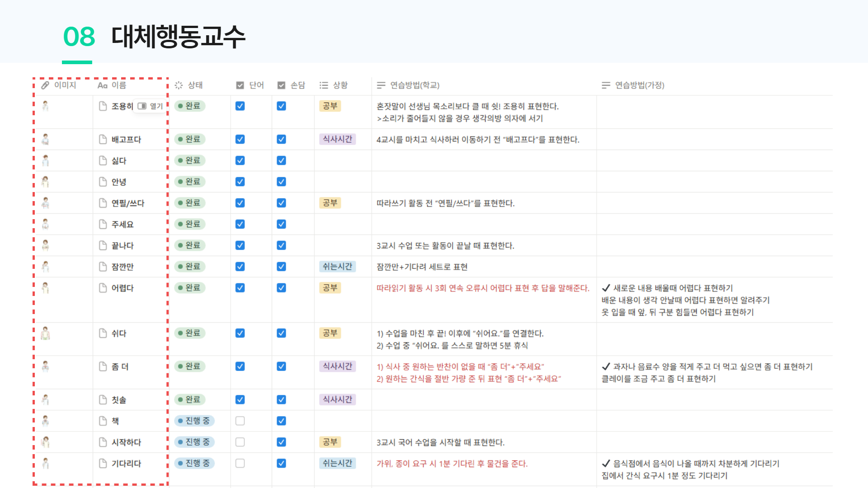
Task: Click the list icon in 상황 header
Action: 324,85
